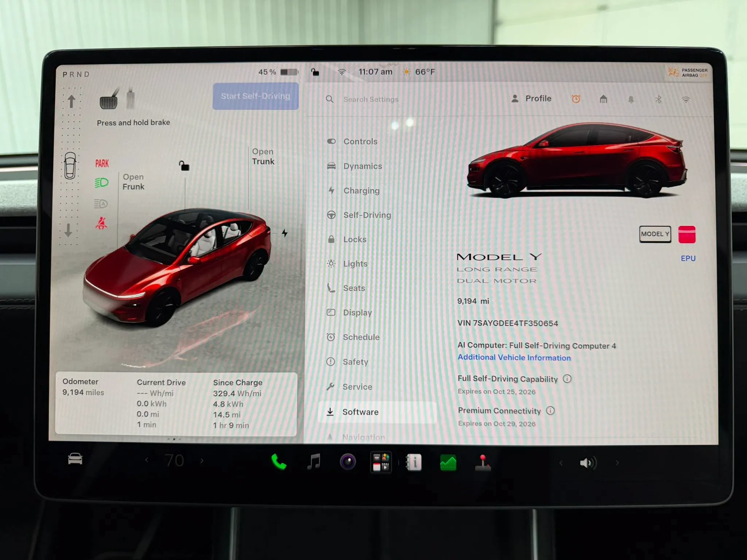Tap the MODEL Y badge button
The width and height of the screenshot is (747, 560).
click(x=655, y=234)
